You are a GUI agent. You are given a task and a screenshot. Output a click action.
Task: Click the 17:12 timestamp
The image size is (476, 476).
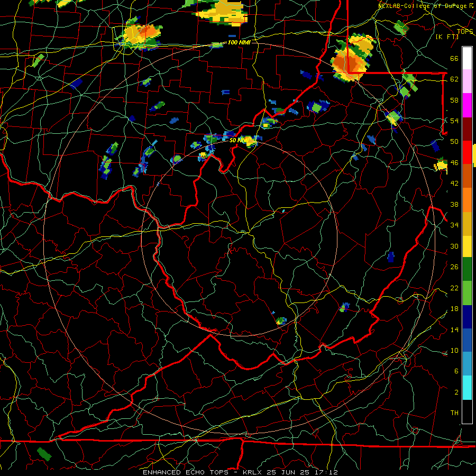326,472
